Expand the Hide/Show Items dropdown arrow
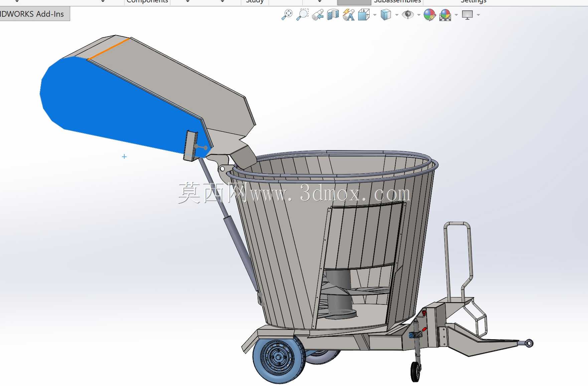This screenshot has width=588, height=386. 419,15
